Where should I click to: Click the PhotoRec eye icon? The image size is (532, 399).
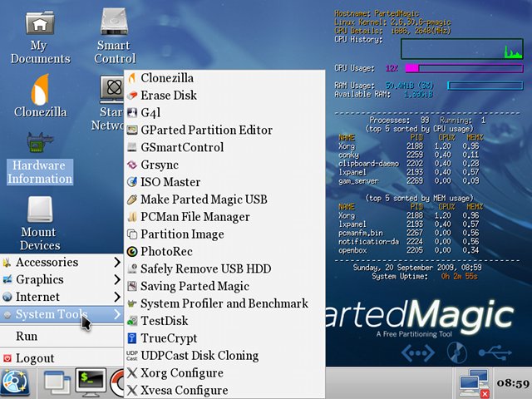coord(132,251)
